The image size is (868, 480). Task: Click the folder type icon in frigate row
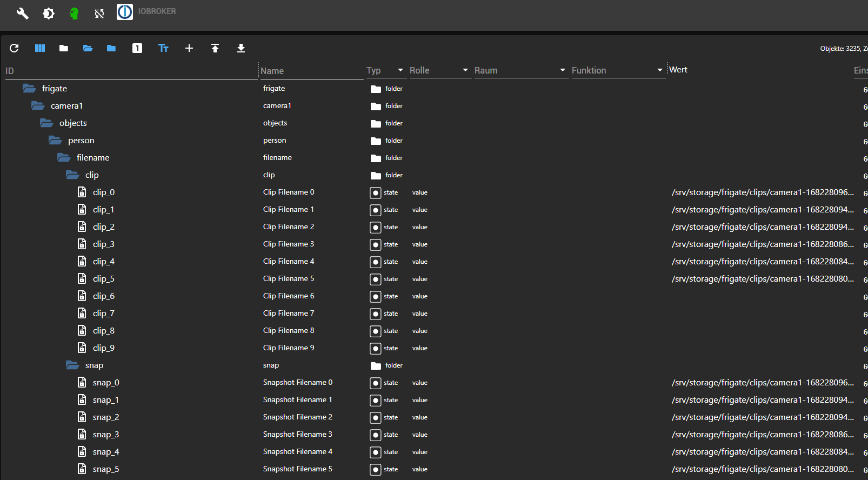coord(376,89)
